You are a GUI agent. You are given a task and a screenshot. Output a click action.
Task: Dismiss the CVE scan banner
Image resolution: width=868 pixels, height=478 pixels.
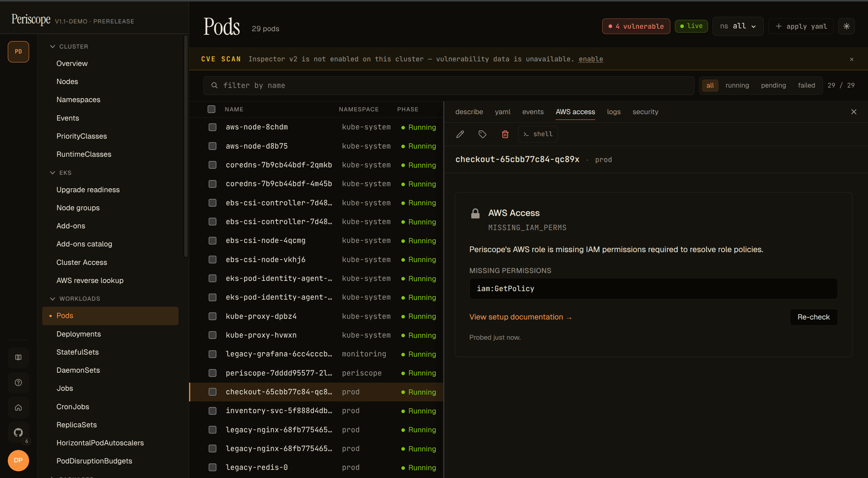pos(852,59)
